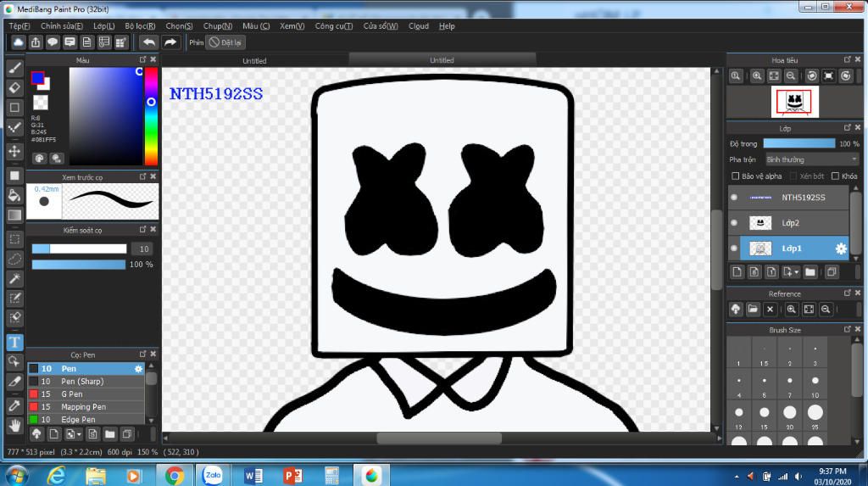Clear the Reference panel image

coord(770,310)
